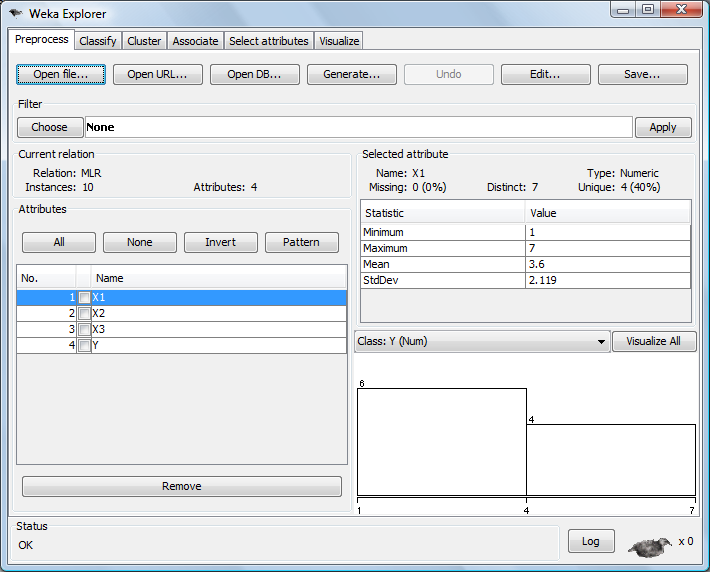Click the histogram bar labeled 4
The image size is (710, 572).
(x=611, y=460)
